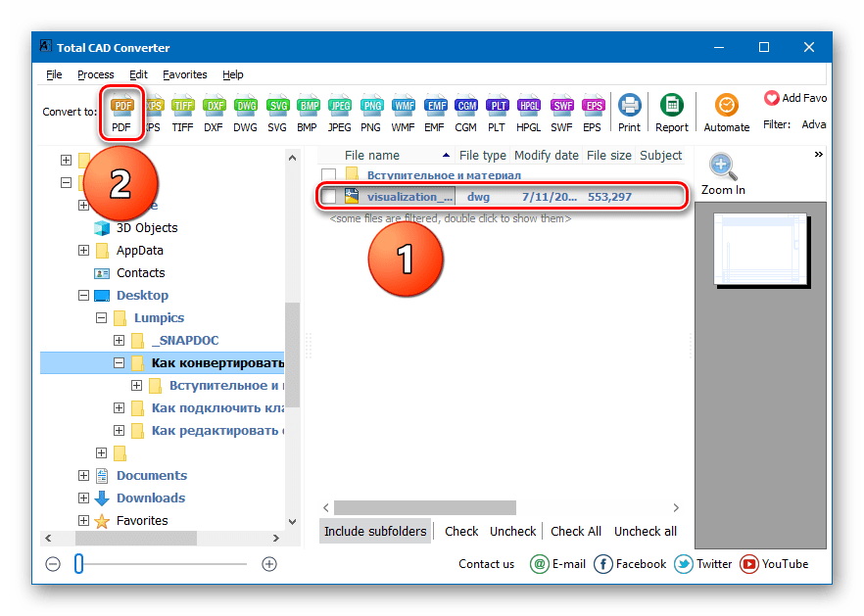Screen dimensions: 864x616
Task: Click Add Favorite heart icon
Action: tap(772, 98)
